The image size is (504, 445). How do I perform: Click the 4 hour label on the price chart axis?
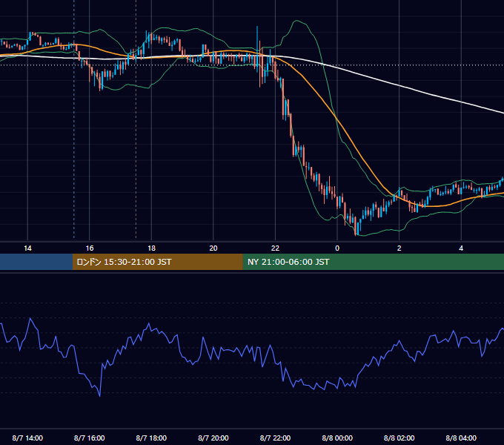point(461,248)
